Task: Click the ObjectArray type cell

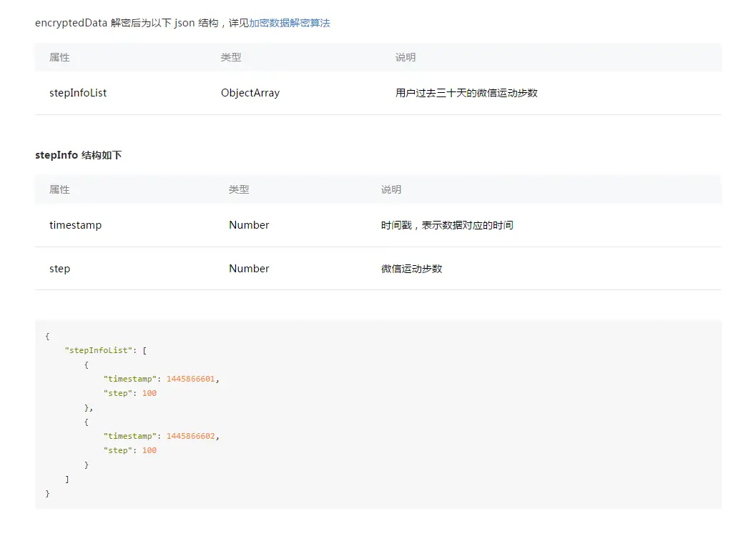Action: tap(250, 93)
